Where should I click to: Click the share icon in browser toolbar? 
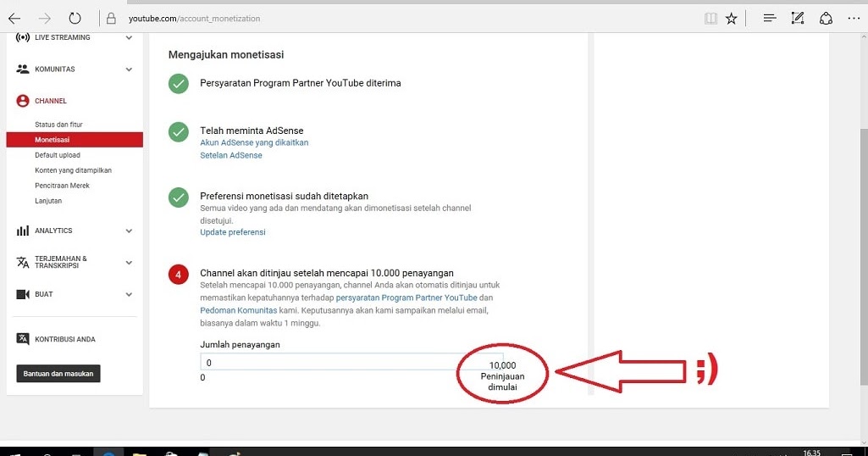point(826,19)
